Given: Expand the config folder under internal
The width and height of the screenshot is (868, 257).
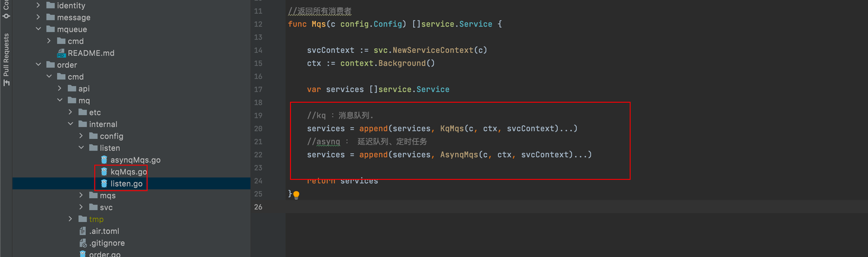Looking at the screenshot, I should coord(81,136).
